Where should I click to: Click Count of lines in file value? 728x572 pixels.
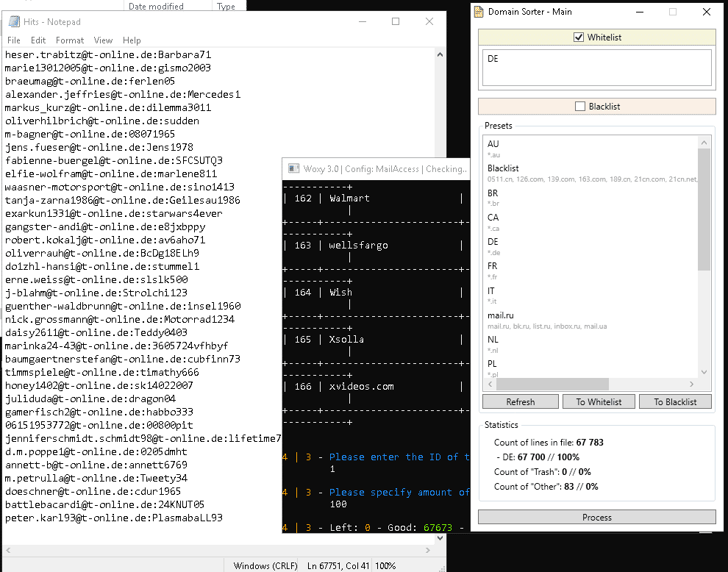[590, 442]
